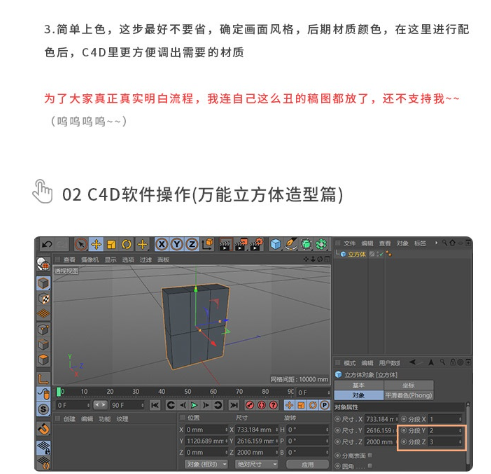
Task: Open the render settings gear clapperboard
Action: (x=257, y=245)
